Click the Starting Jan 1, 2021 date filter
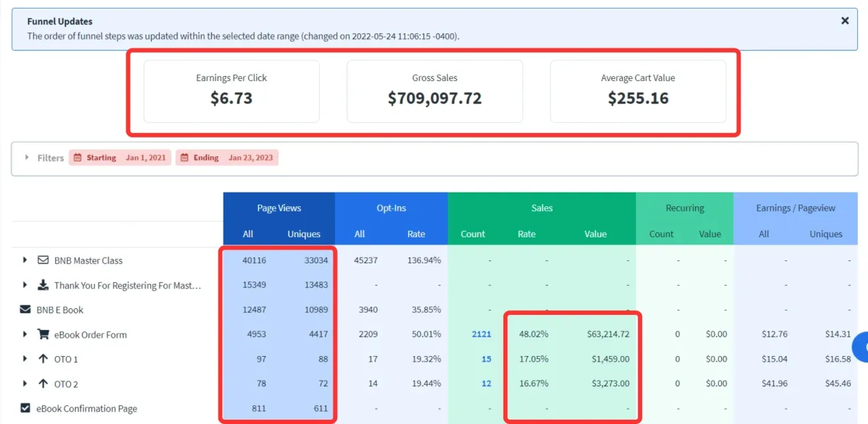Image resolution: width=868 pixels, height=424 pixels. pyautogui.click(x=120, y=158)
